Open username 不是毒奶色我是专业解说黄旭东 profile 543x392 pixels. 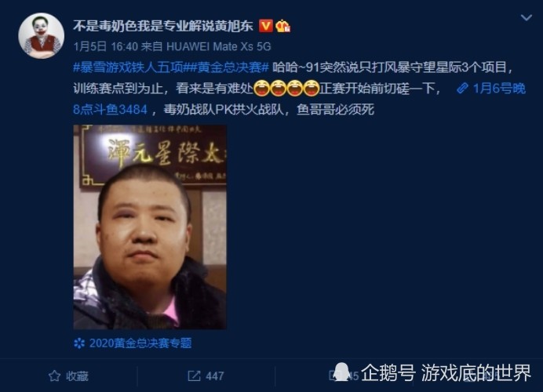[x=163, y=26]
